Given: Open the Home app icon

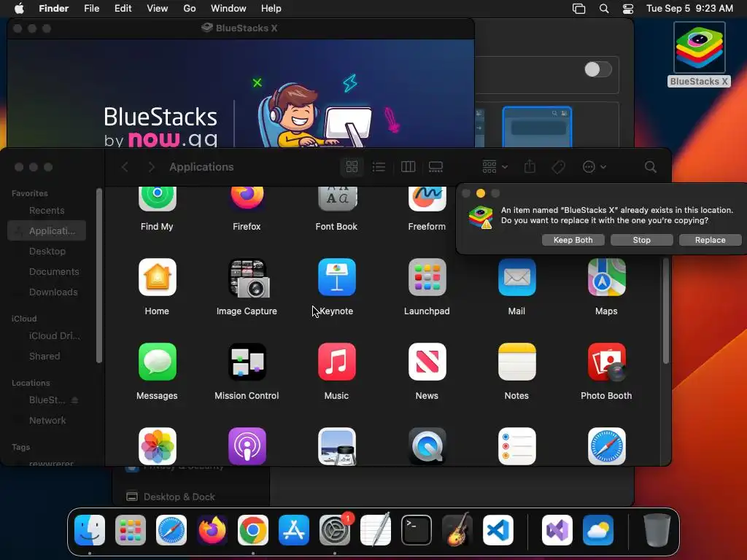Looking at the screenshot, I should (x=158, y=277).
